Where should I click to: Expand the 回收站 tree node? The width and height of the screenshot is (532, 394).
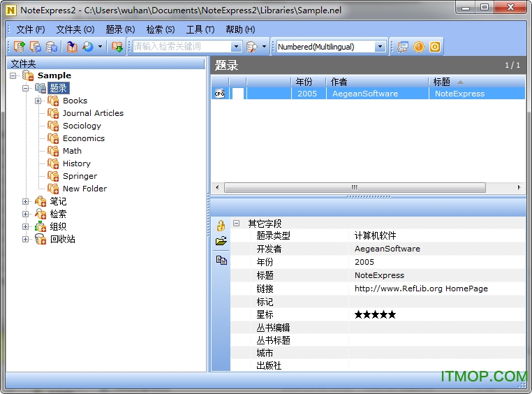coord(25,239)
